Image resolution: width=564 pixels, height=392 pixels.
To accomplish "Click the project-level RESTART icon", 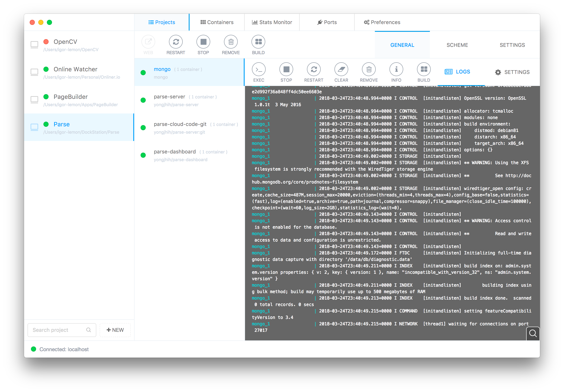I will click(176, 42).
